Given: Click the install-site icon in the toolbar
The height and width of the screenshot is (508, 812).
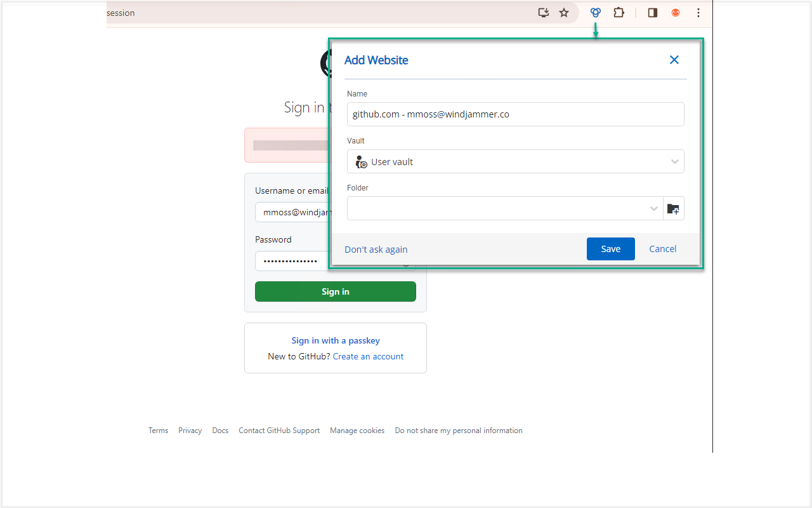Looking at the screenshot, I should coord(543,13).
